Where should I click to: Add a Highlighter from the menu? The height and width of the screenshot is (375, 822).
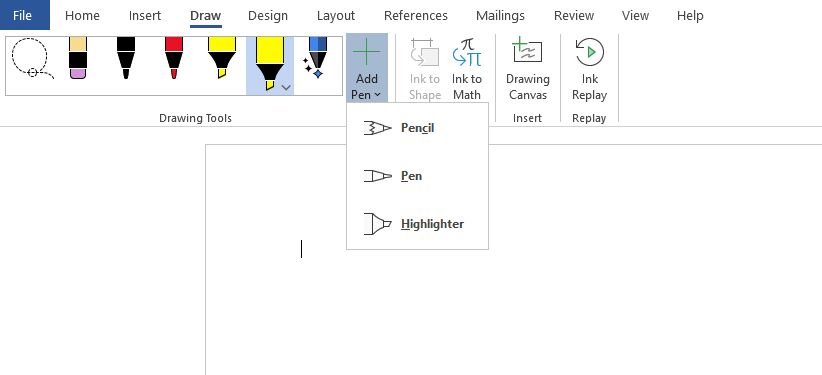pos(417,224)
